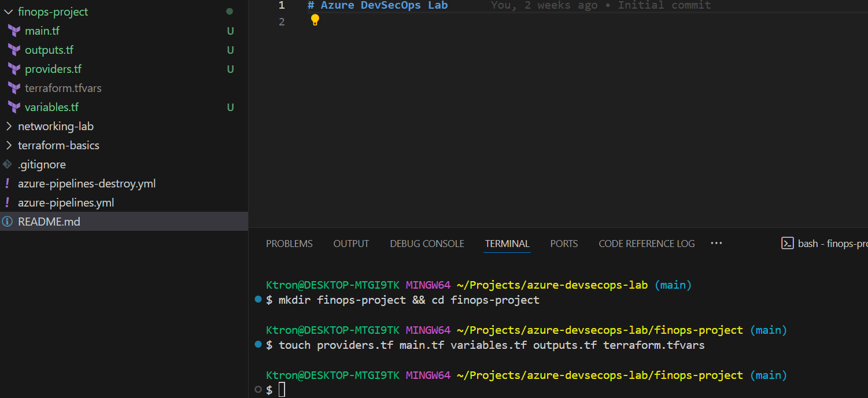Select the PORTS panel tab

(x=564, y=244)
